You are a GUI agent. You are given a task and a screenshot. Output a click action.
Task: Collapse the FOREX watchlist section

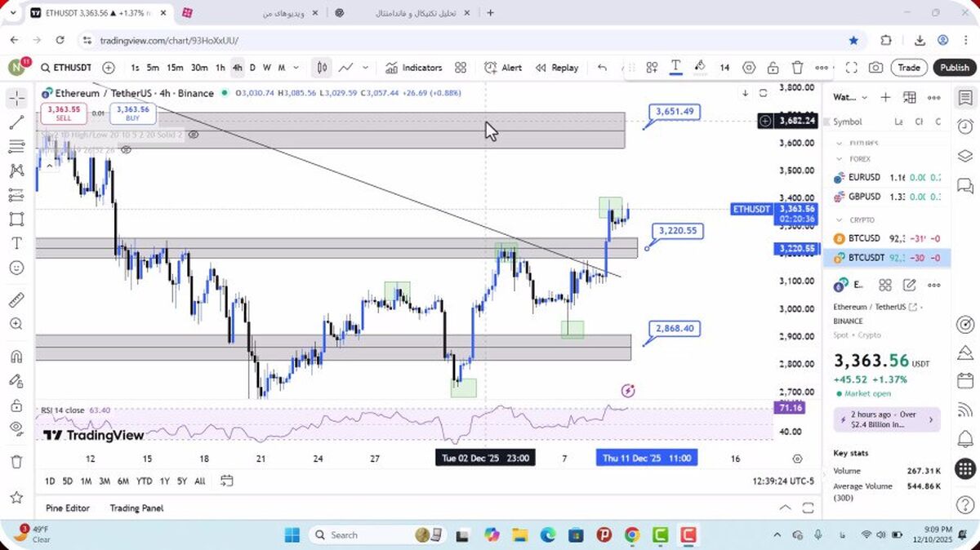pos(838,159)
